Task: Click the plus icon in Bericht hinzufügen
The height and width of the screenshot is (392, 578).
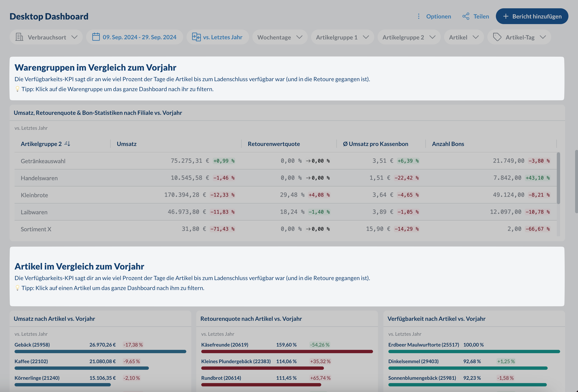Action: (x=505, y=16)
